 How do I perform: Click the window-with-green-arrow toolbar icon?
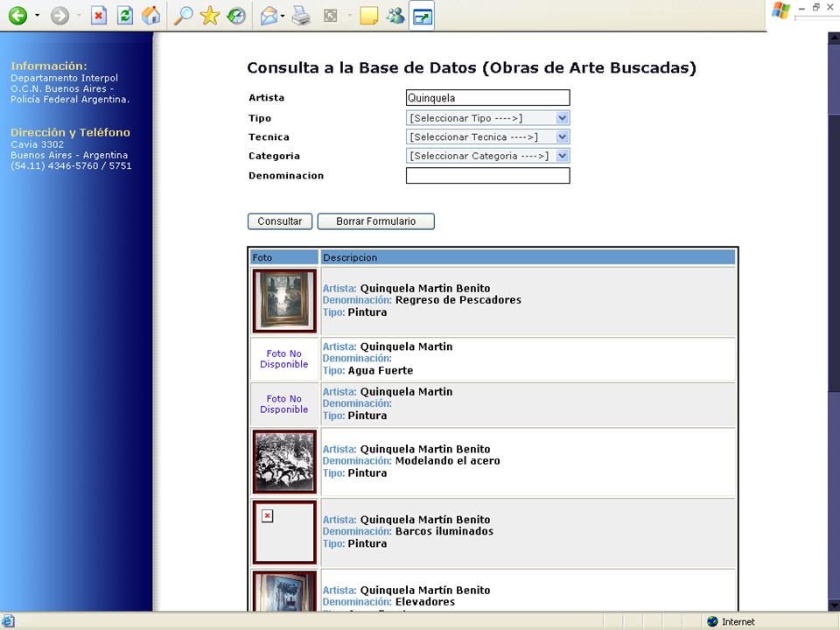coord(422,16)
